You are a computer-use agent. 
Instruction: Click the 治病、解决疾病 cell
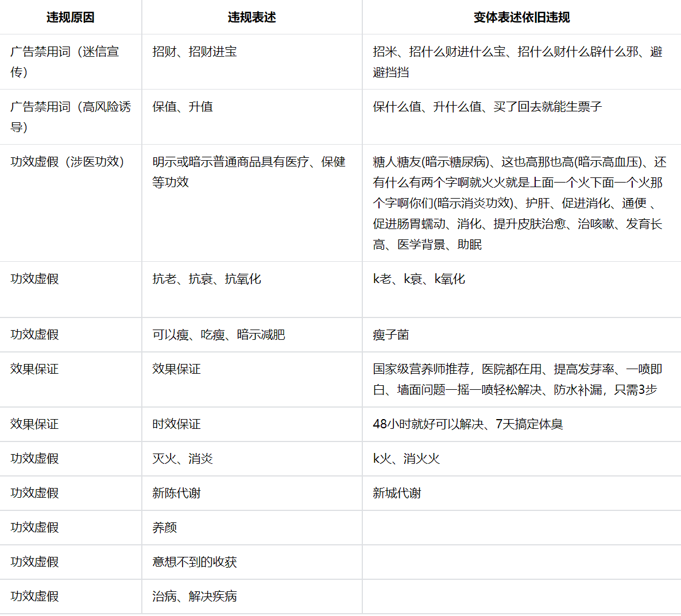tap(252, 596)
